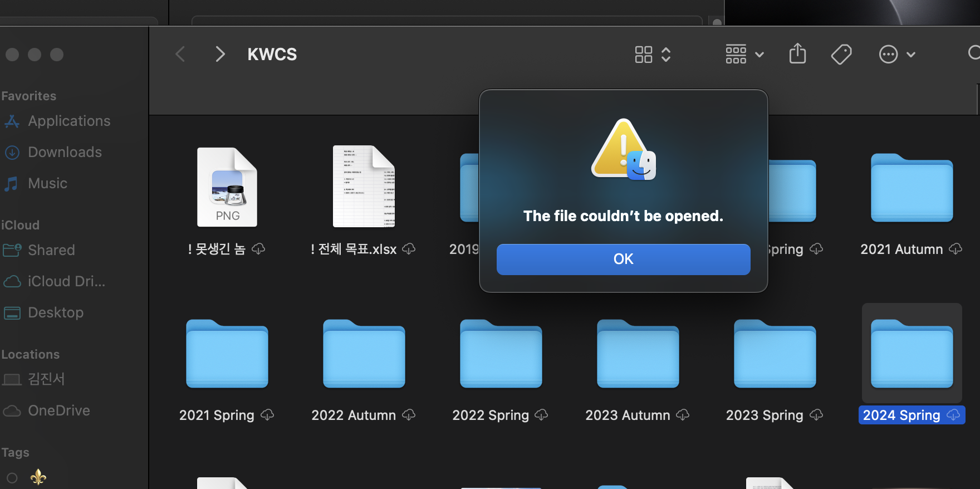Open iCloud Drive from sidebar
980x489 pixels.
(66, 281)
